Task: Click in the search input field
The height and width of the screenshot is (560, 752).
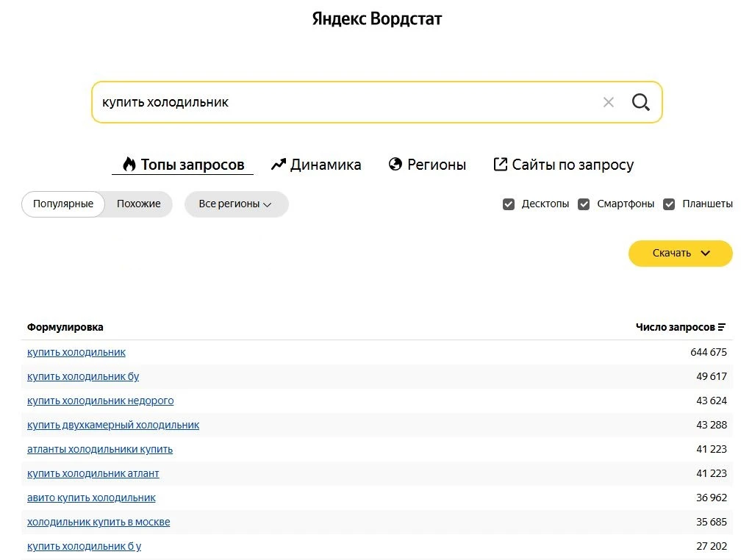Action: 345,102
